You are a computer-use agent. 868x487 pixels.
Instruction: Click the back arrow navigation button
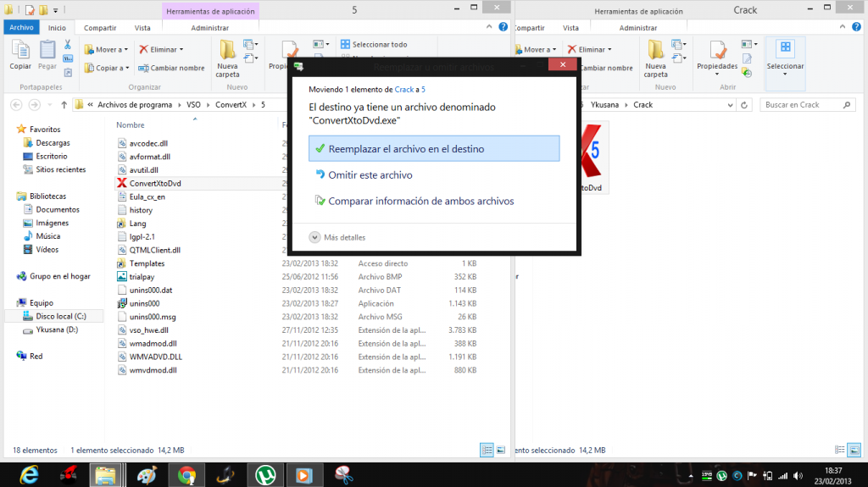point(17,104)
